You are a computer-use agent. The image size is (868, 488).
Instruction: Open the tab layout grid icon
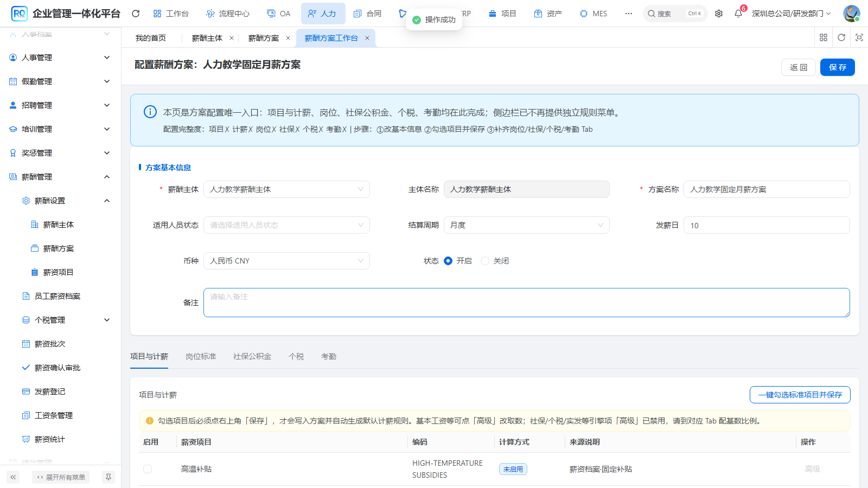(x=824, y=37)
